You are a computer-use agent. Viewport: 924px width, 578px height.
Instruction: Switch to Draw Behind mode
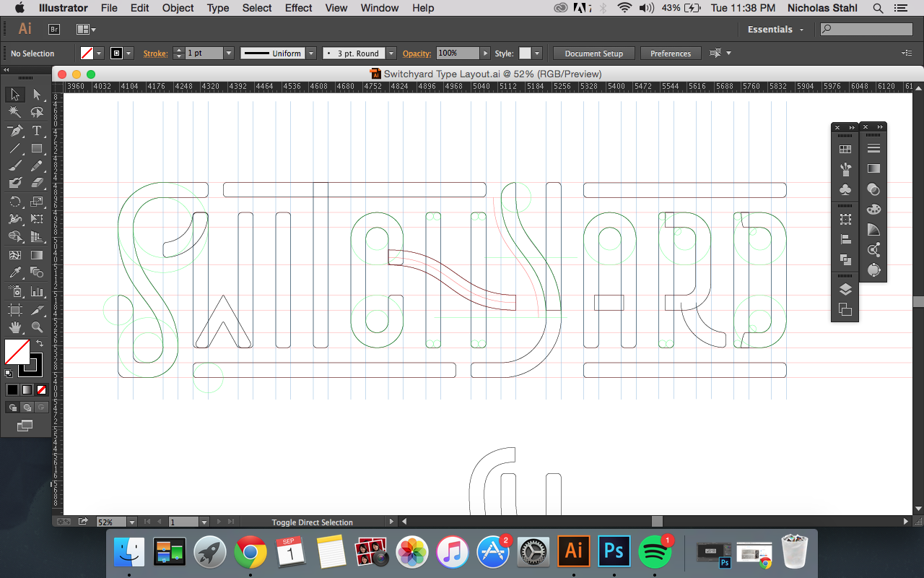coord(27,407)
